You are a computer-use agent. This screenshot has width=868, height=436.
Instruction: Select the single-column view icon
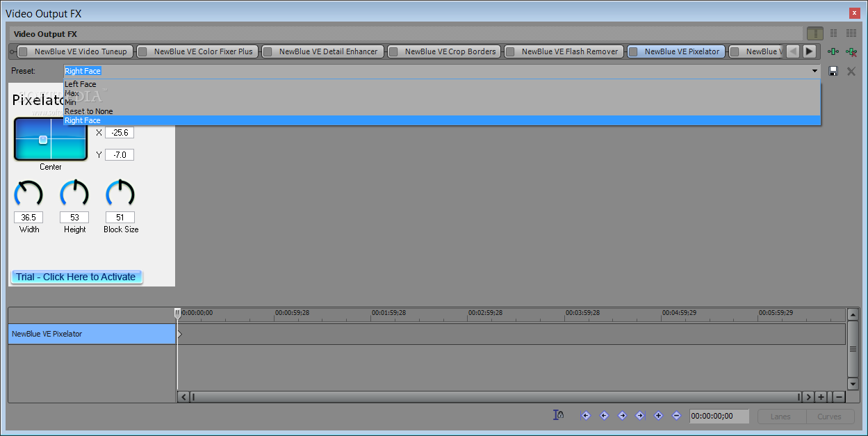pos(815,33)
